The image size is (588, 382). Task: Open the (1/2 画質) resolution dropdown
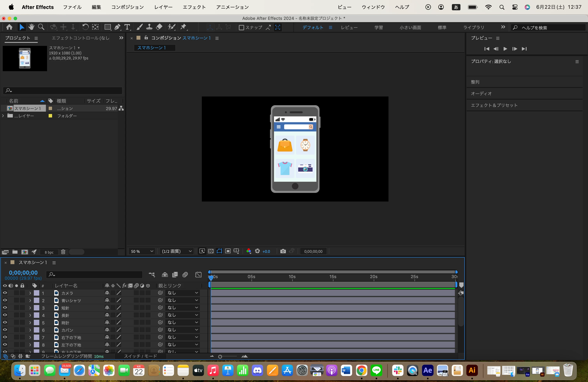tap(176, 251)
